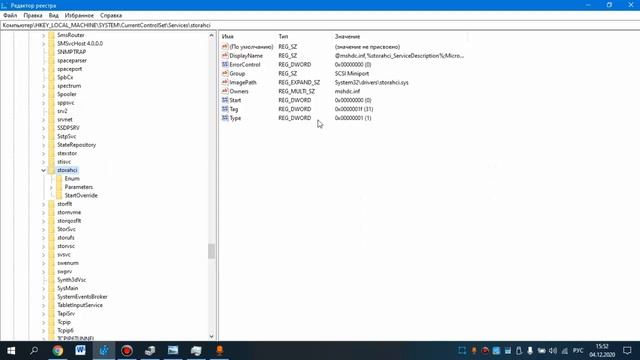This screenshot has width=640, height=360.
Task: Click the Owners multi-string value icon
Action: click(224, 91)
